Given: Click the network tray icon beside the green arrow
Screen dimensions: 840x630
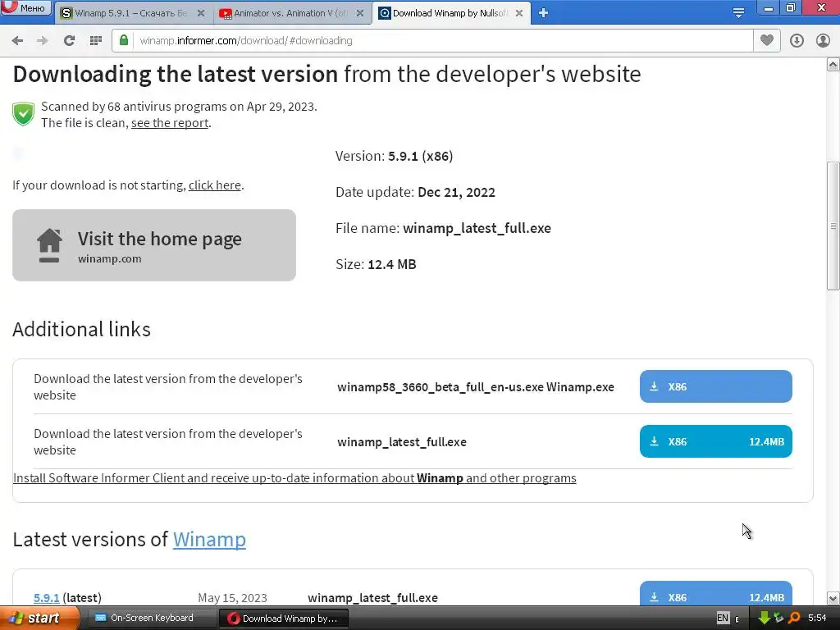Looking at the screenshot, I should coord(779,619).
